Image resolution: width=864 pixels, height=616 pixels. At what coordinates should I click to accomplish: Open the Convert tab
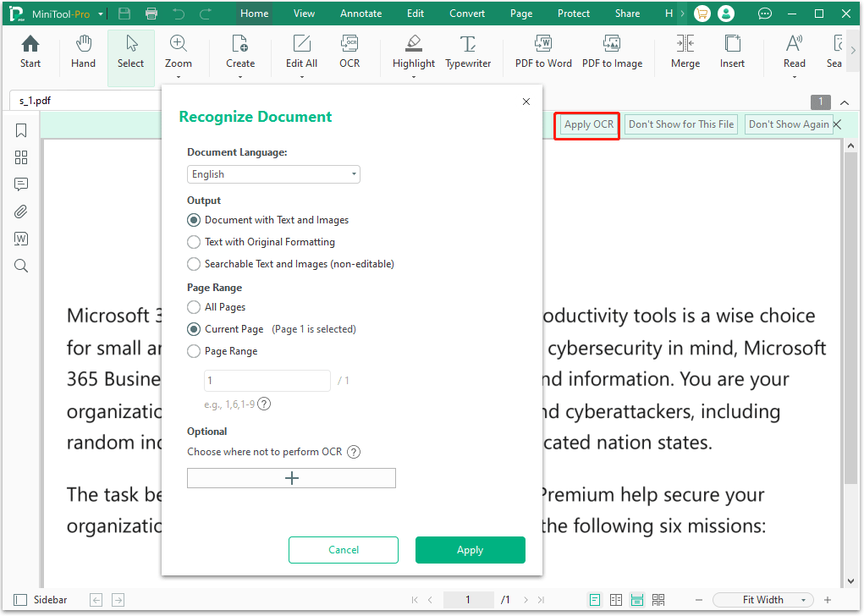(x=467, y=14)
